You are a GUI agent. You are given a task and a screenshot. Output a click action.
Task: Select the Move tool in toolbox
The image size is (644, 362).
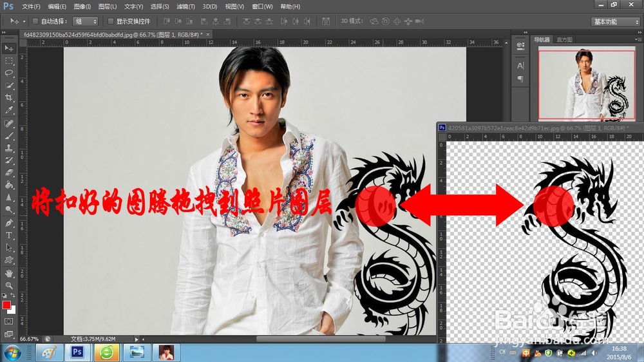(8, 48)
